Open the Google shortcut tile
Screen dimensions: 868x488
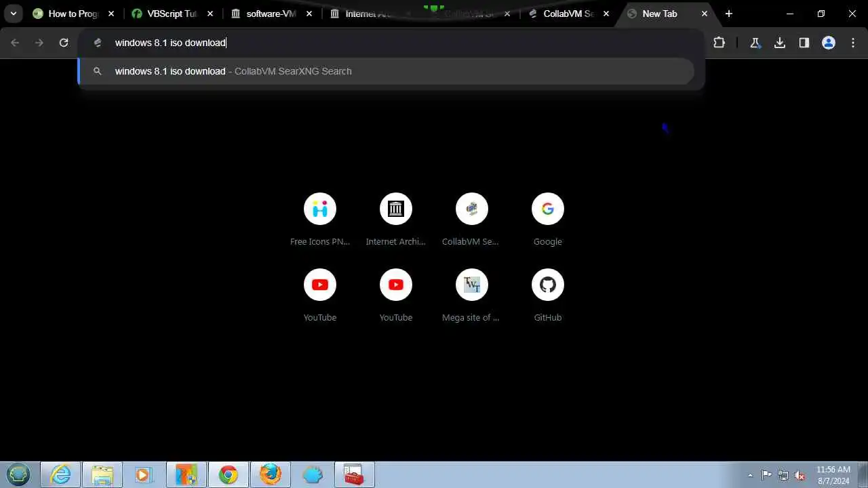pyautogui.click(x=548, y=220)
